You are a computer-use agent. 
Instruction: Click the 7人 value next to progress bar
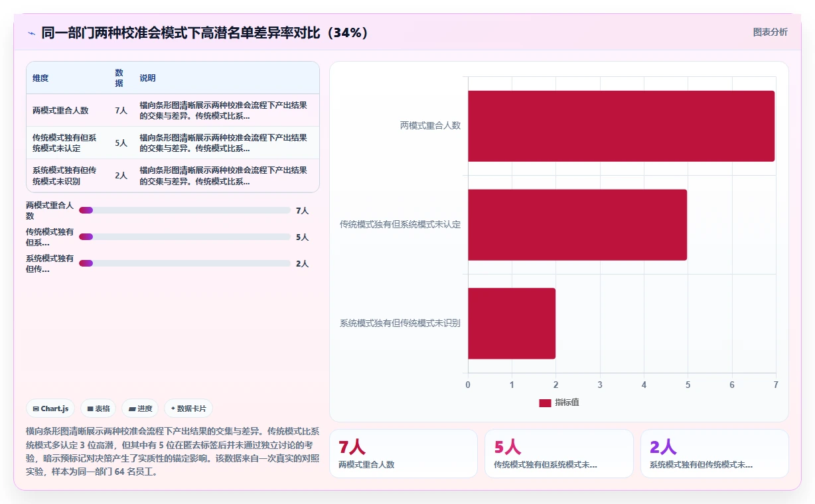(302, 210)
